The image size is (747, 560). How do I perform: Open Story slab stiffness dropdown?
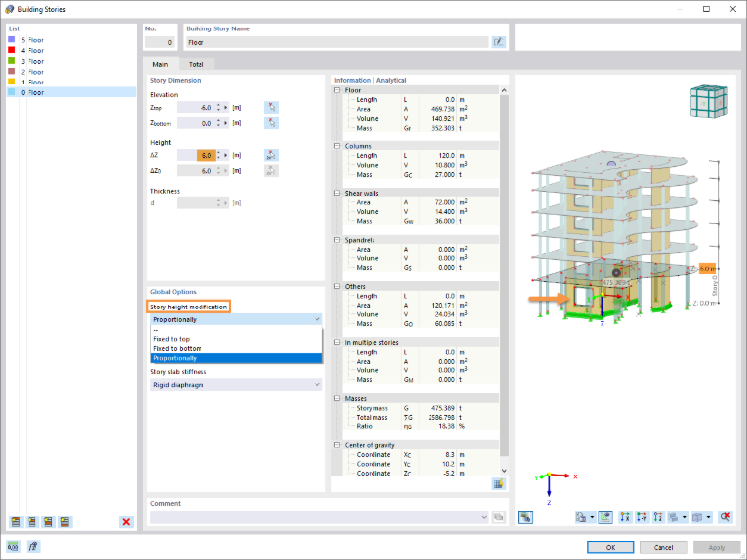click(x=236, y=385)
